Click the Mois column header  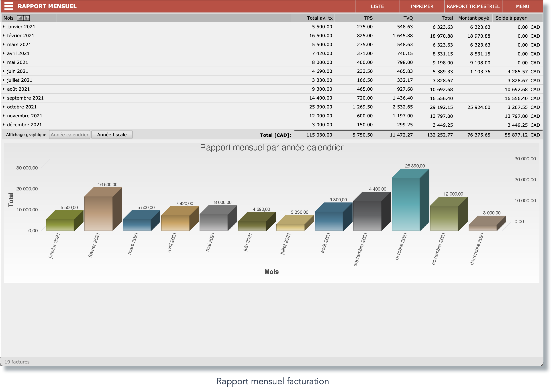(8, 18)
